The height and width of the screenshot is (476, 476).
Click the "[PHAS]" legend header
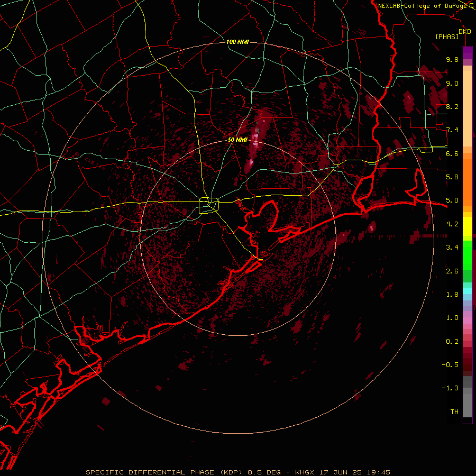pyautogui.click(x=447, y=36)
